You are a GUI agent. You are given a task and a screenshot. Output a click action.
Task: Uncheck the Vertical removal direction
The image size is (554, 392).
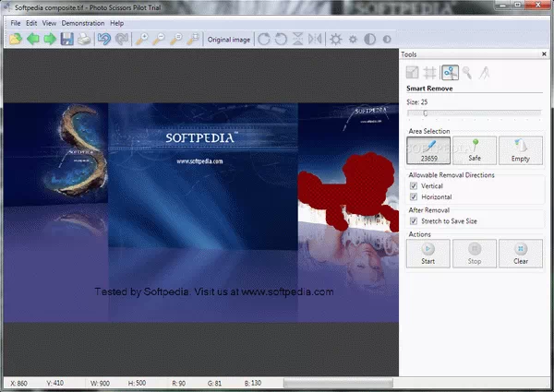[x=414, y=185]
